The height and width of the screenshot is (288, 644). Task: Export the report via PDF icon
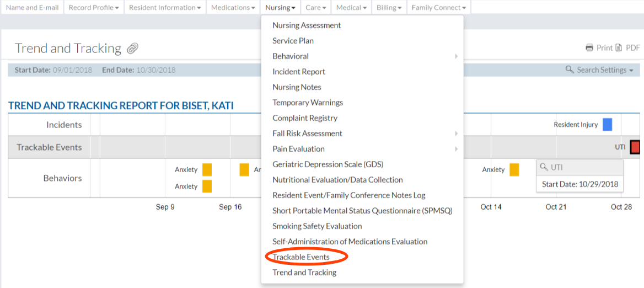click(619, 48)
